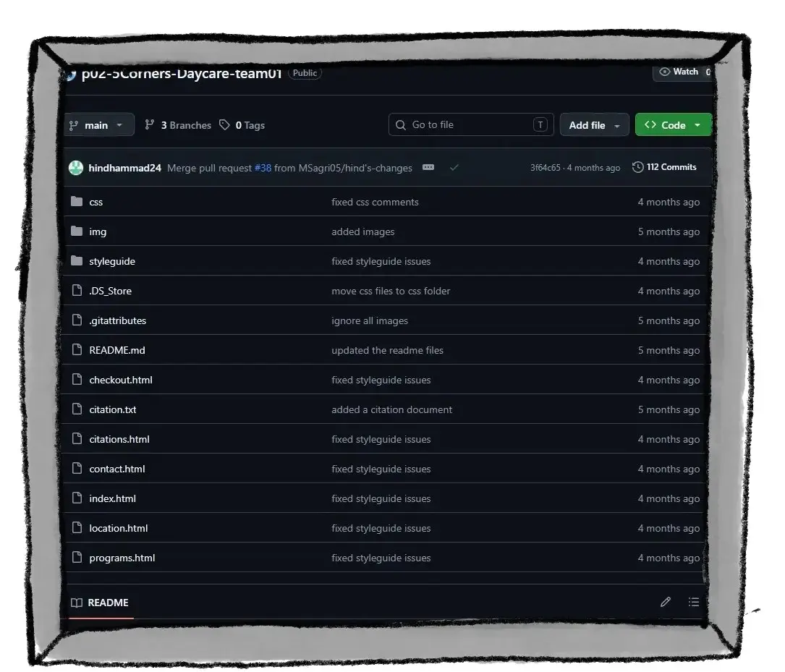Open the checkout.html file
This screenshot has width=785, height=672.
point(121,380)
